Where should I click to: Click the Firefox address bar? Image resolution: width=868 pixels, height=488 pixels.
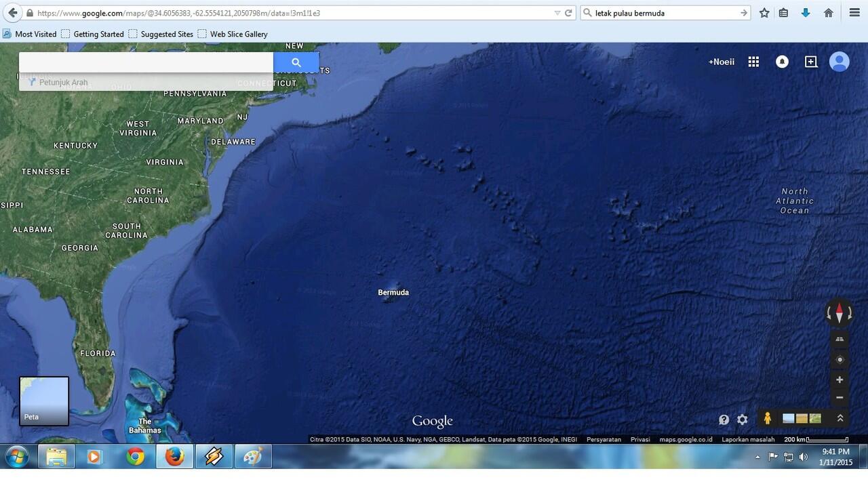(292, 13)
